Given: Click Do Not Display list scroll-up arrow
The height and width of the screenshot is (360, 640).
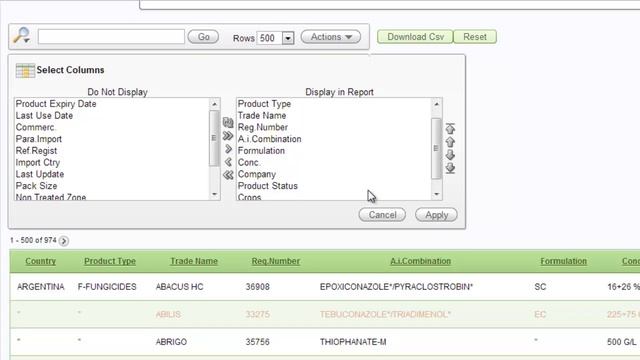Looking at the screenshot, I should (x=214, y=104).
